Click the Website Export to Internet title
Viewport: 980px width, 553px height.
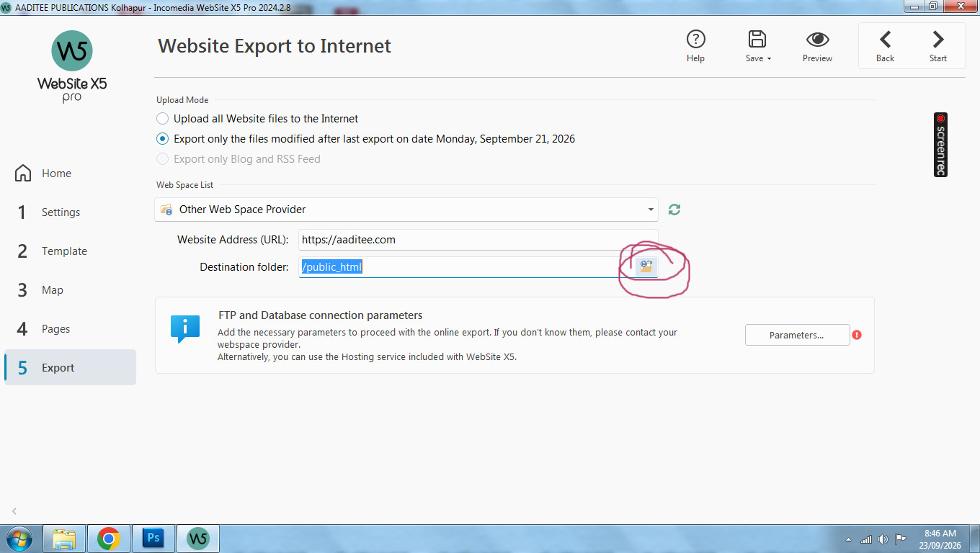(275, 46)
